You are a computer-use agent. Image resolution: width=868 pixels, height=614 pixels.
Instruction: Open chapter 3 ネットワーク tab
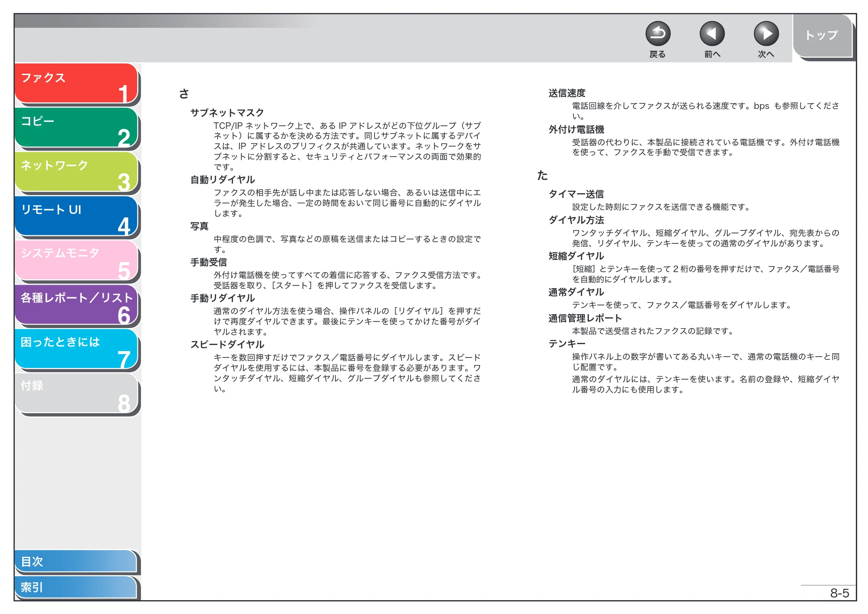(76, 172)
